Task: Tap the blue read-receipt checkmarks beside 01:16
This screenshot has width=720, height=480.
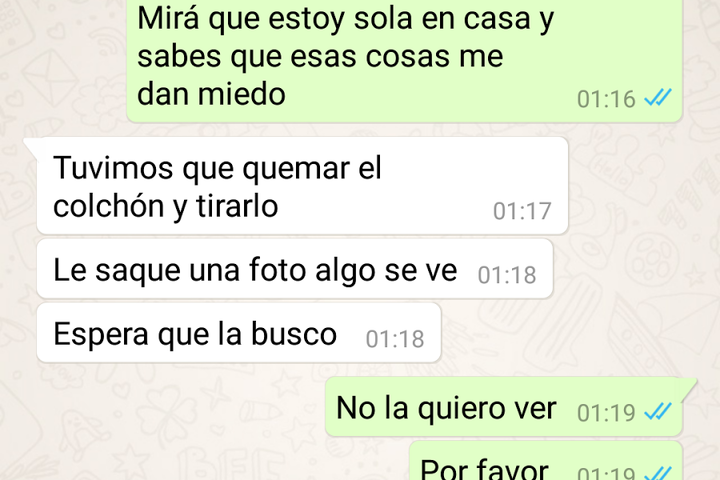Action: point(658,97)
